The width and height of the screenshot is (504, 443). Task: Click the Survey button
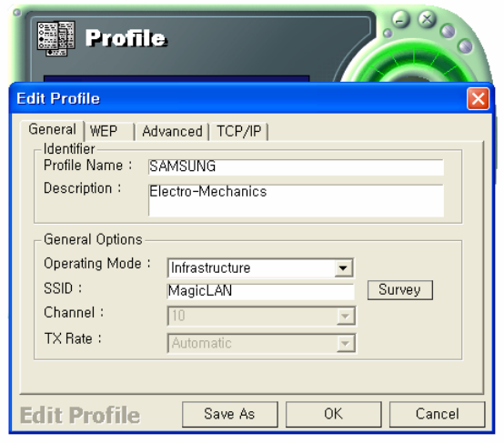(400, 290)
